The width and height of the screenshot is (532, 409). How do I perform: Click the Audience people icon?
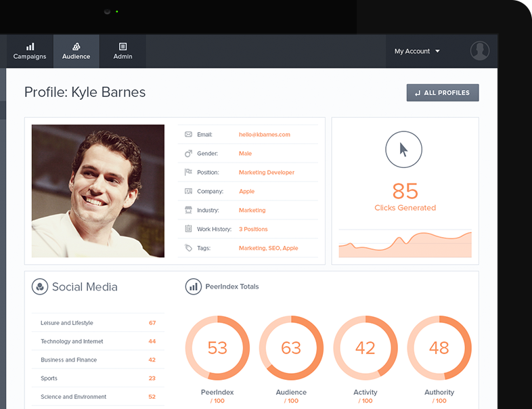[x=76, y=46]
